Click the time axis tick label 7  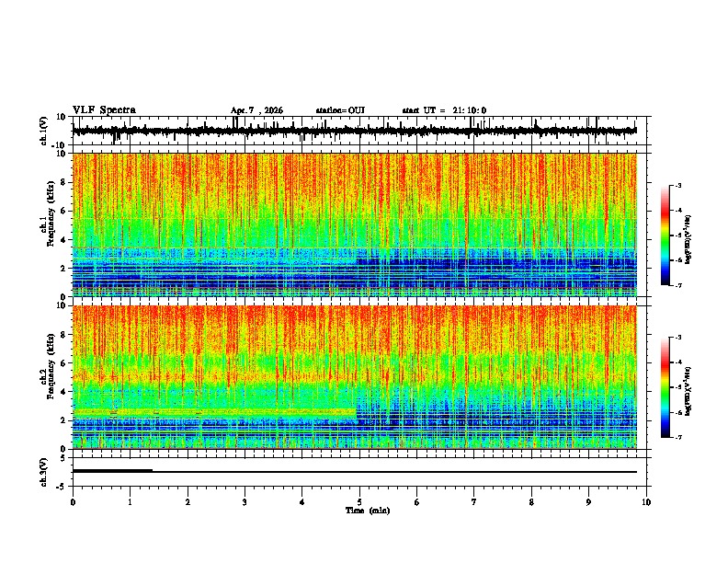point(474,502)
